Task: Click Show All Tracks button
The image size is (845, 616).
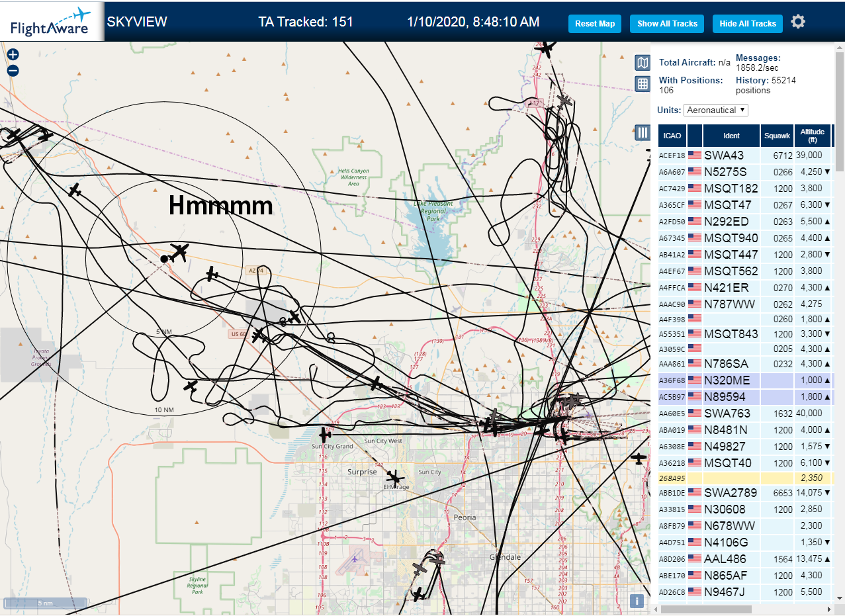Action: (x=667, y=23)
